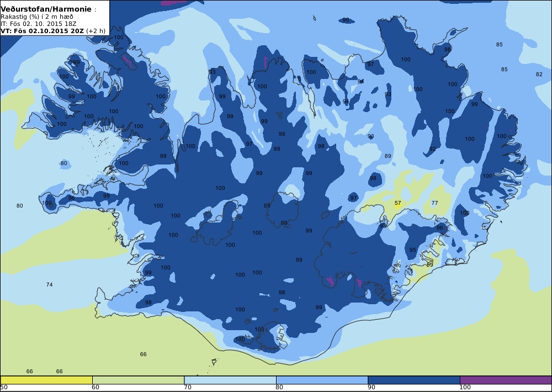Click the humidity value 59 near southeast coast

(x=430, y=264)
